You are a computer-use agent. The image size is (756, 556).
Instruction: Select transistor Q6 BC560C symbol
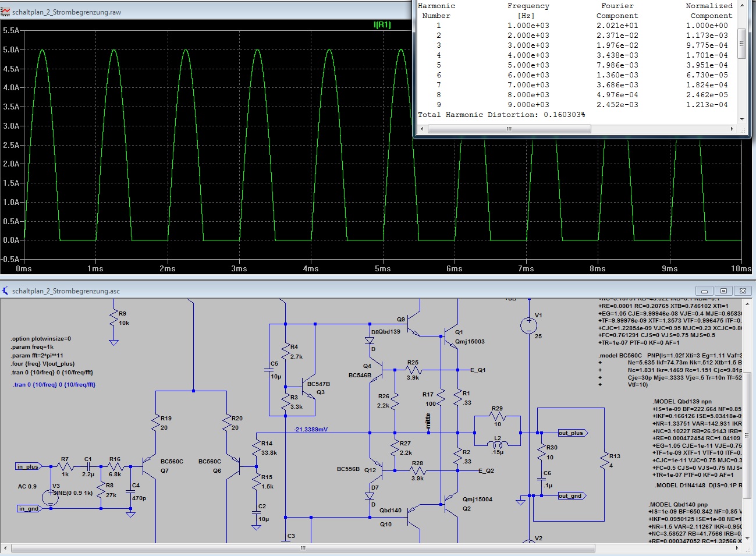(233, 466)
